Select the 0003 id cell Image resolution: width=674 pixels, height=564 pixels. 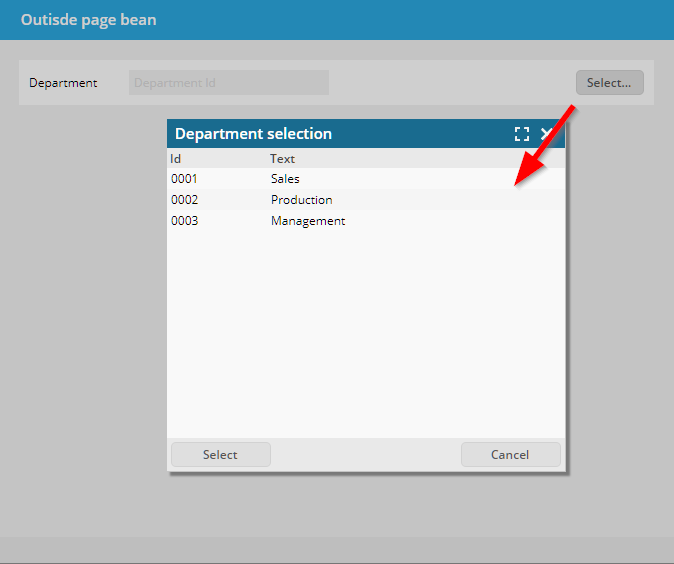click(185, 221)
